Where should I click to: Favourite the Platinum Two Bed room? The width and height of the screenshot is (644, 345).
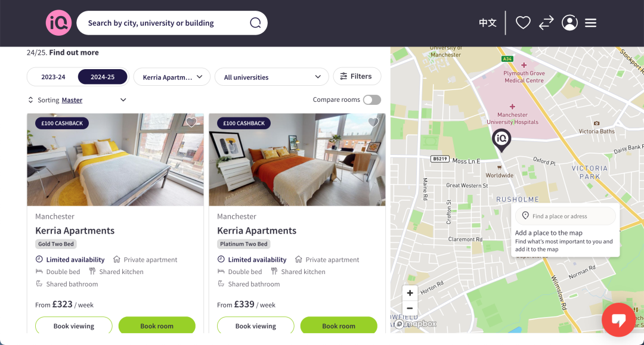(x=373, y=122)
